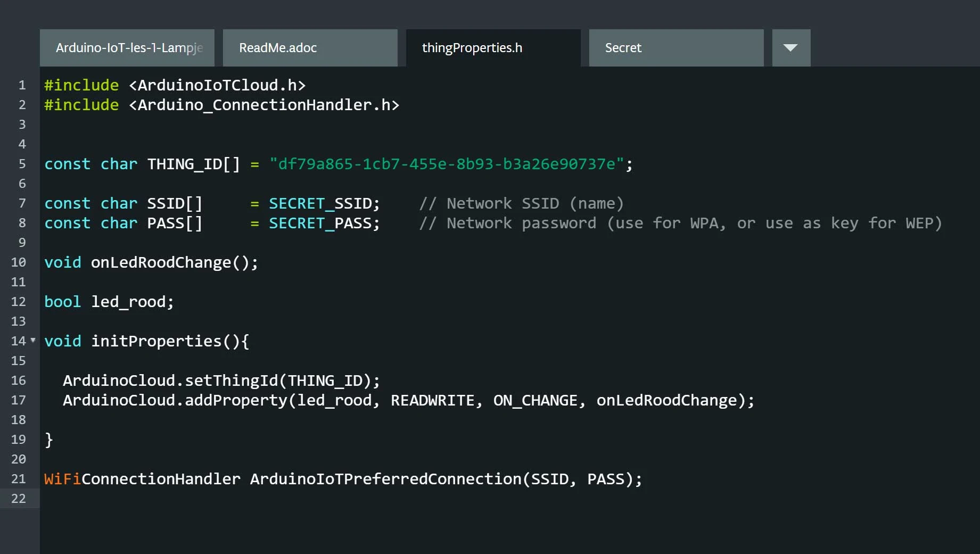Click the initProperties function name
980x554 pixels.
pyautogui.click(x=156, y=342)
